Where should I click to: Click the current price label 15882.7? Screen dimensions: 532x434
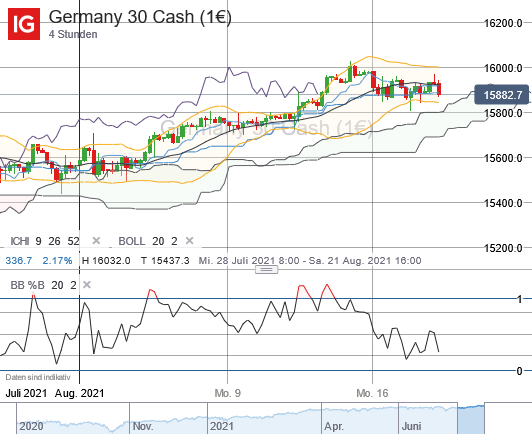pos(501,95)
